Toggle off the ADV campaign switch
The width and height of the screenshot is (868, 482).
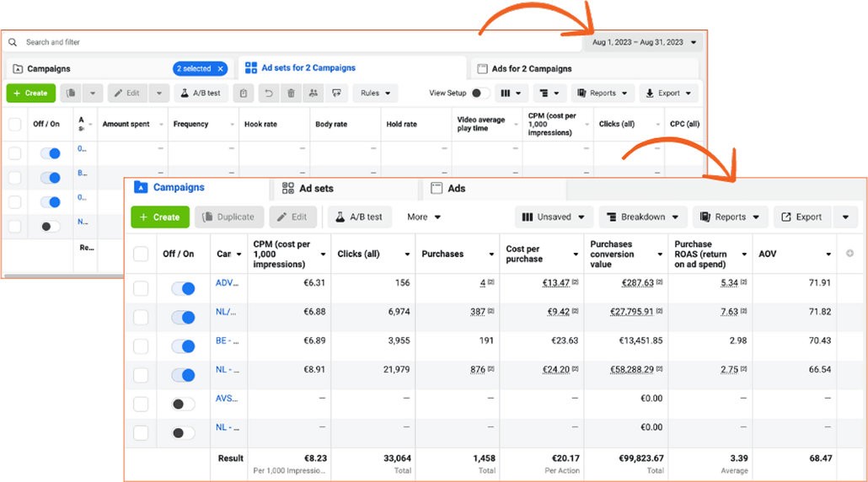(183, 288)
